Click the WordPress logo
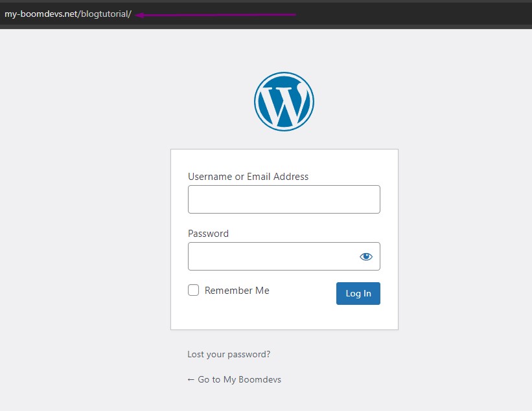 284,102
